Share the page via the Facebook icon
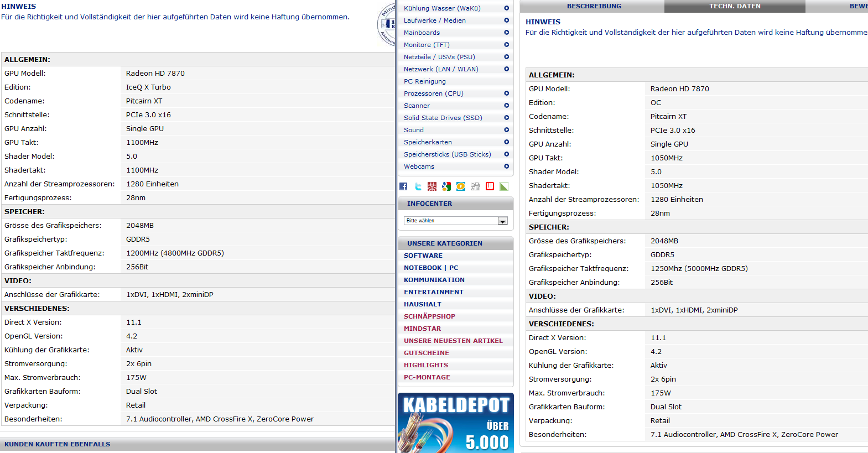Viewport: 868px width, 453px height. tap(403, 186)
